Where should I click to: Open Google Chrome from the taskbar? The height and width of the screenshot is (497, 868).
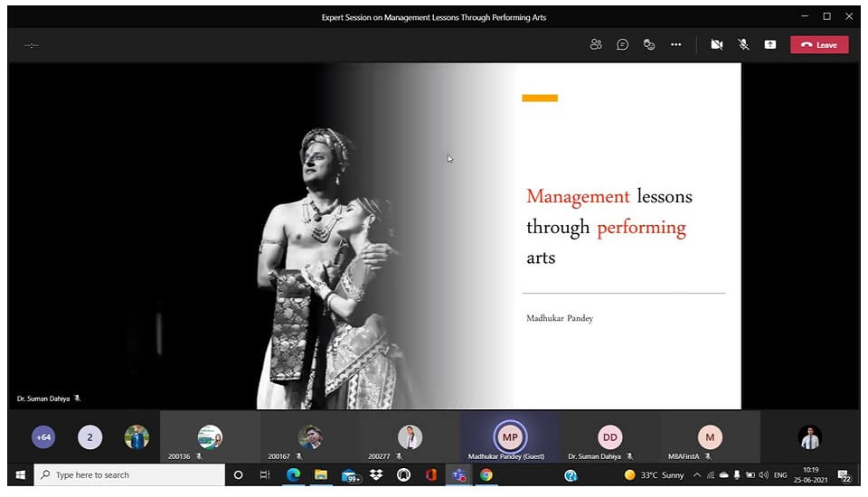click(486, 475)
